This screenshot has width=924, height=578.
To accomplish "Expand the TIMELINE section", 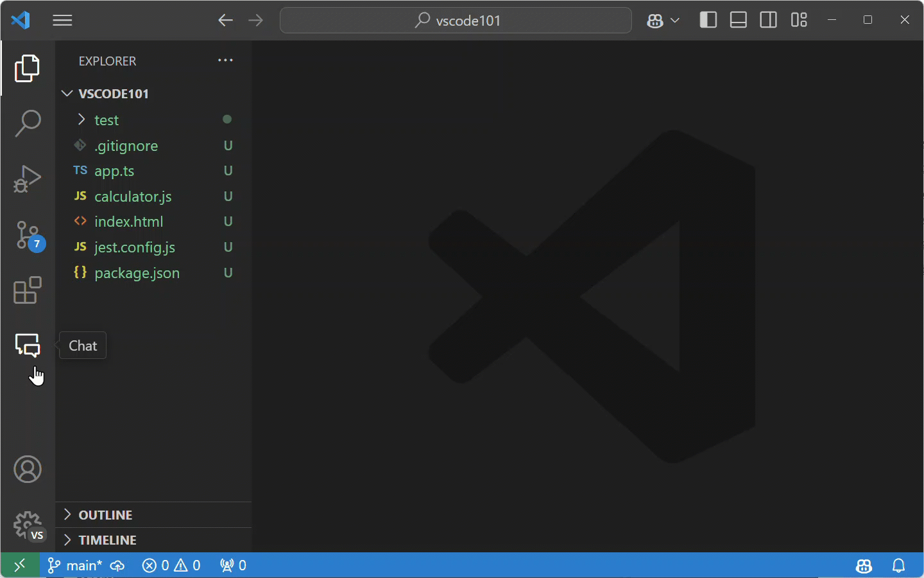I will tap(107, 540).
